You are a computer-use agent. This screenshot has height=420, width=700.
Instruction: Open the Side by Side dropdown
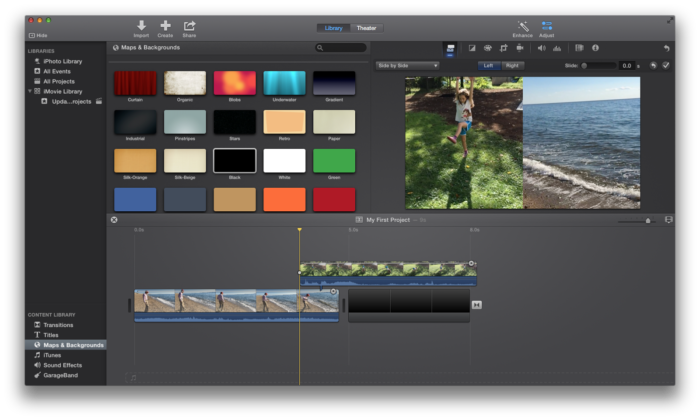coord(407,65)
